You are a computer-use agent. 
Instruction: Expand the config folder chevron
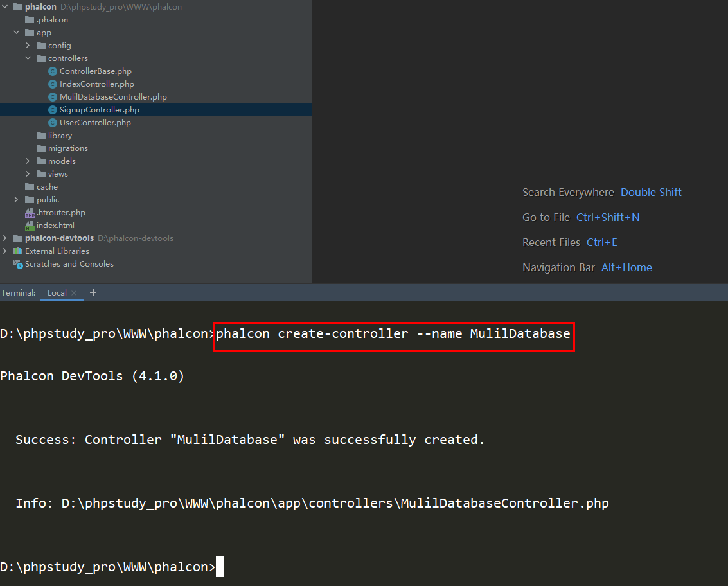[28, 46]
